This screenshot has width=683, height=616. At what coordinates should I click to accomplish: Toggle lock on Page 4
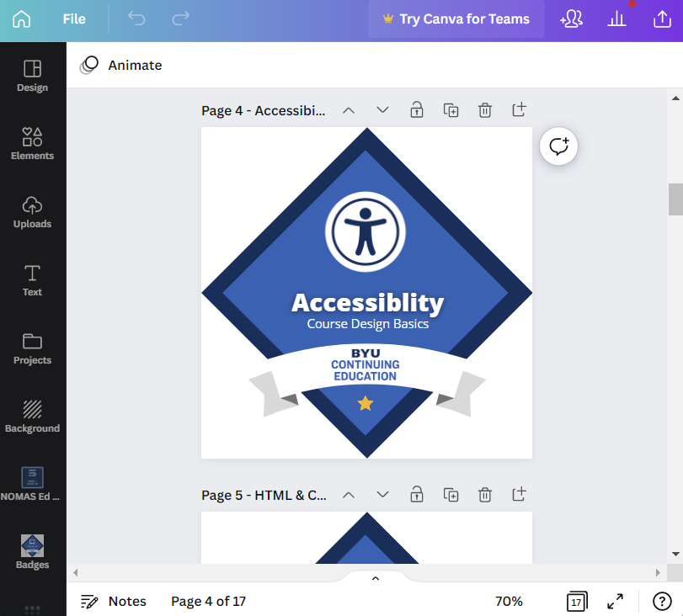coord(416,109)
